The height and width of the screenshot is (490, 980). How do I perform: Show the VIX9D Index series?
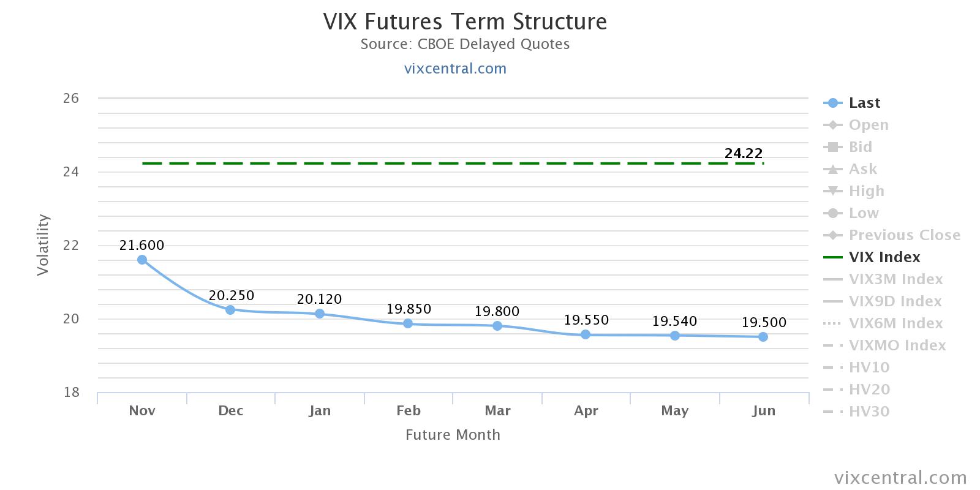(x=894, y=301)
